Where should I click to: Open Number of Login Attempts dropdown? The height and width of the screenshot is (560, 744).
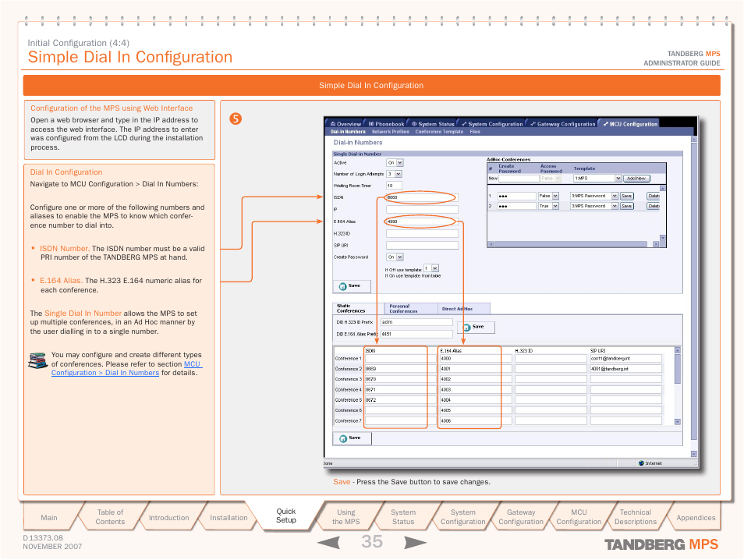tap(399, 174)
